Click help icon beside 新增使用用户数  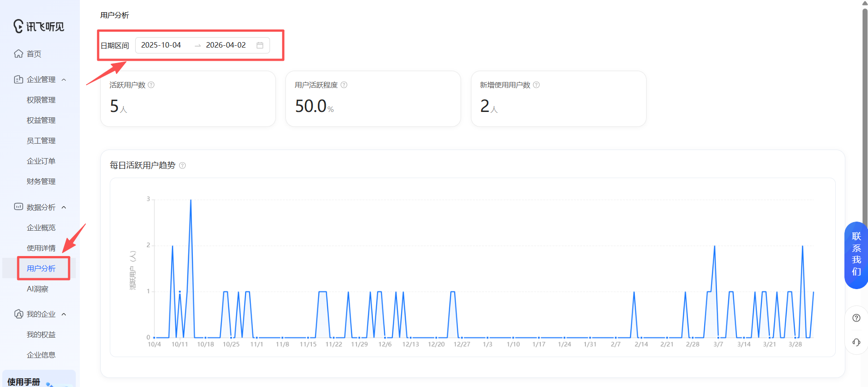pos(536,85)
